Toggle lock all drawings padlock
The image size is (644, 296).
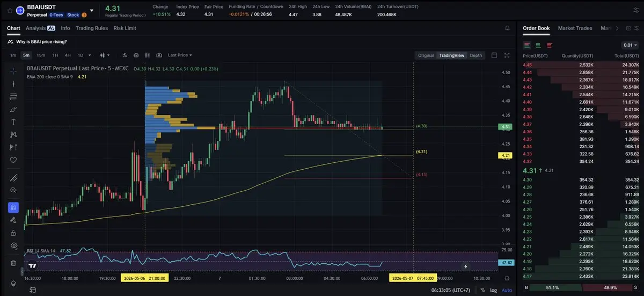point(13,233)
